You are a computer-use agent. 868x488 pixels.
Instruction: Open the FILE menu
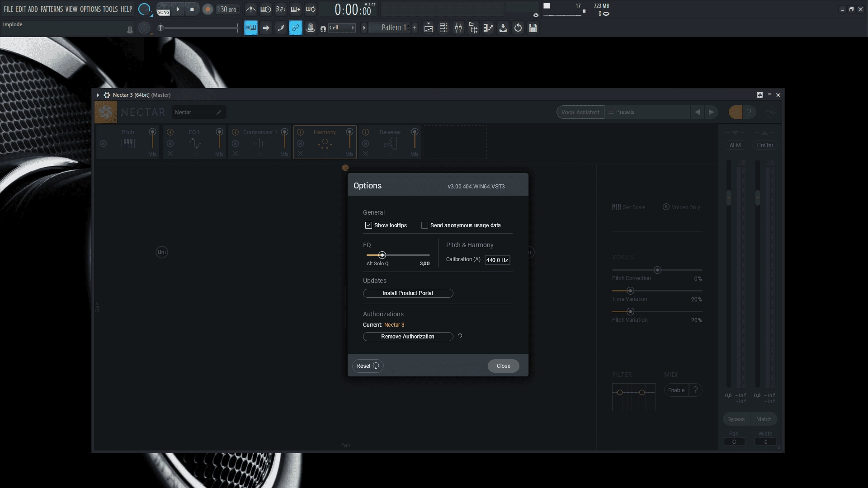[x=8, y=9]
